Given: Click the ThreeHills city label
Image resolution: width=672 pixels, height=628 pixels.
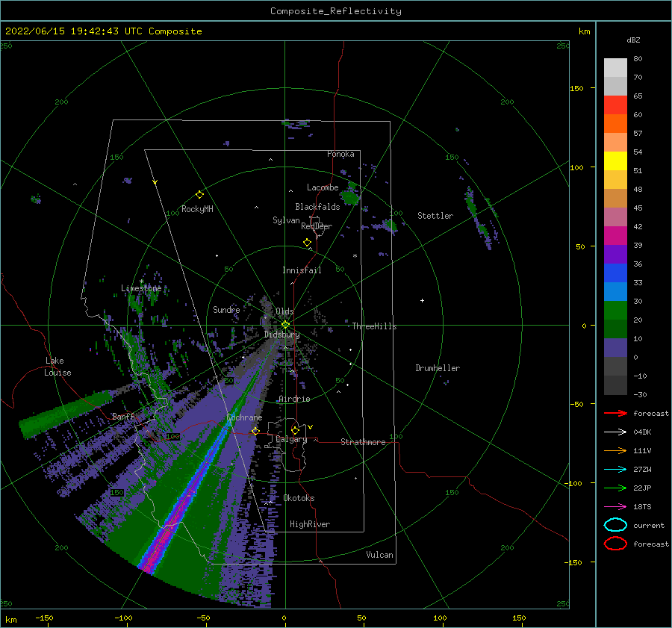Looking at the screenshot, I should click(375, 326).
